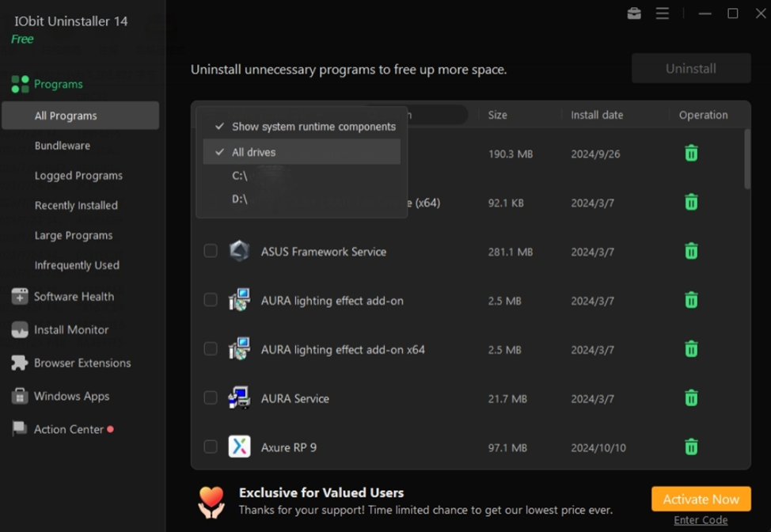Click the Axure RP 9 app icon

(240, 447)
